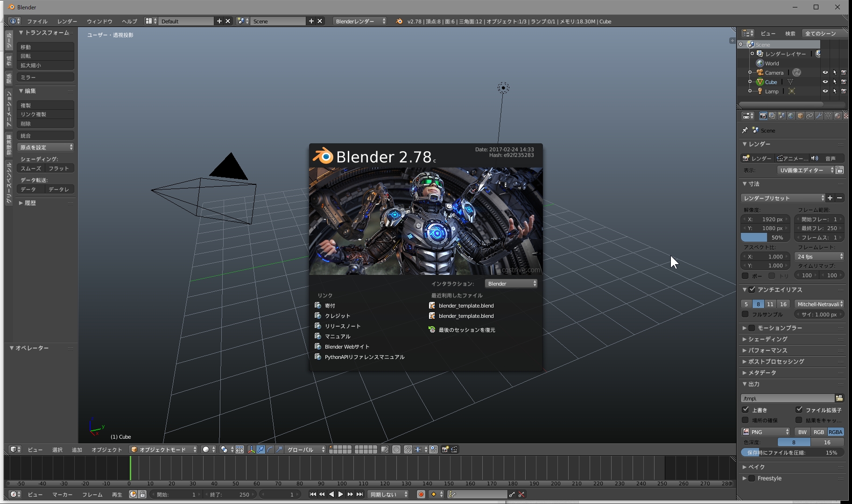The width and height of the screenshot is (852, 504).
Task: Expand the Camera tree item in outliner
Action: point(750,72)
